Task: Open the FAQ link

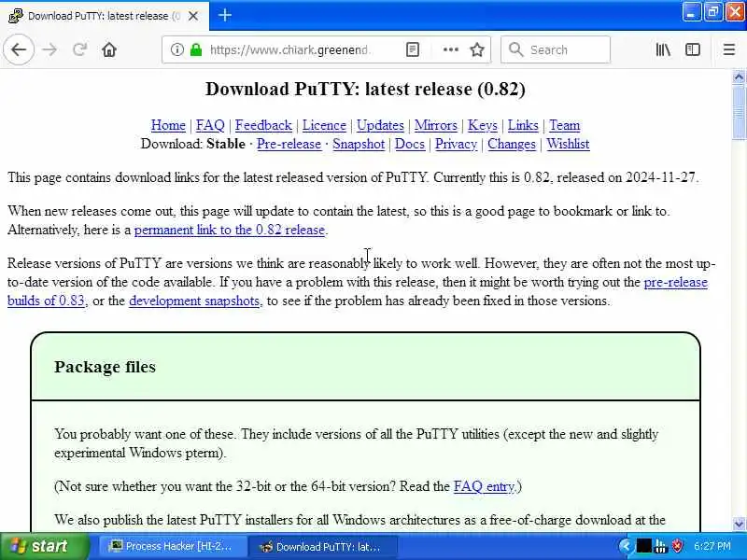Action: coord(210,125)
